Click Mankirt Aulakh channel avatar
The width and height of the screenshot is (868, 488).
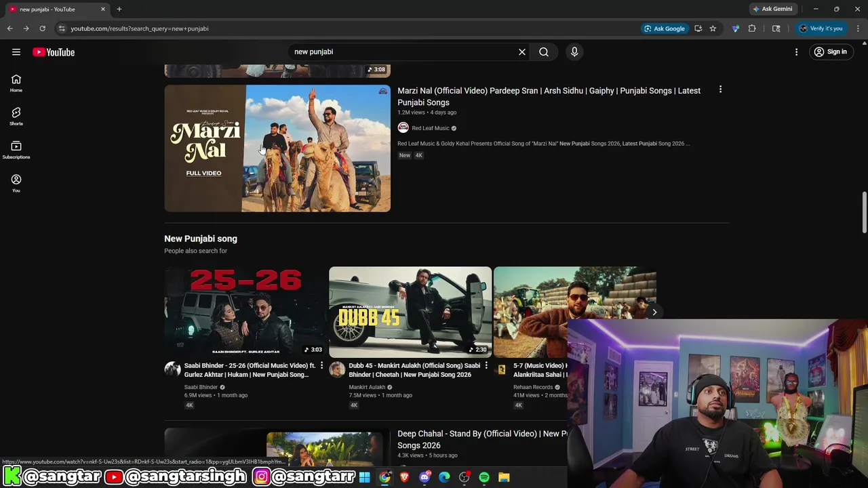click(337, 369)
